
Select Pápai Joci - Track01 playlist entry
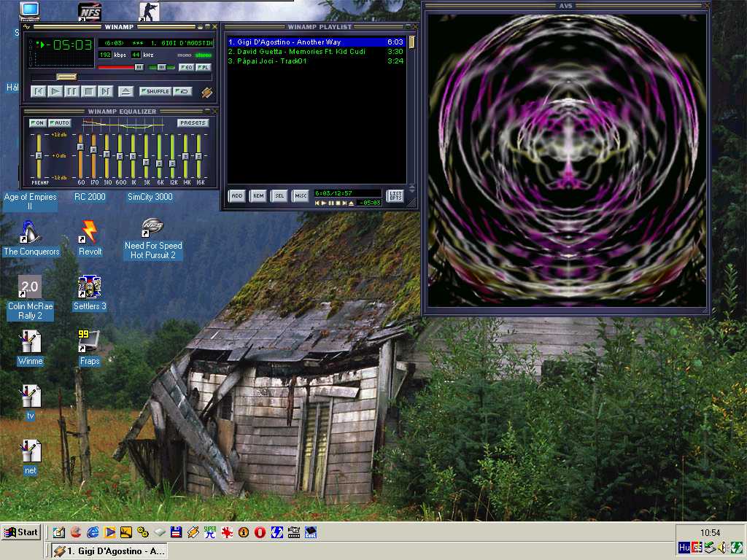coord(317,61)
